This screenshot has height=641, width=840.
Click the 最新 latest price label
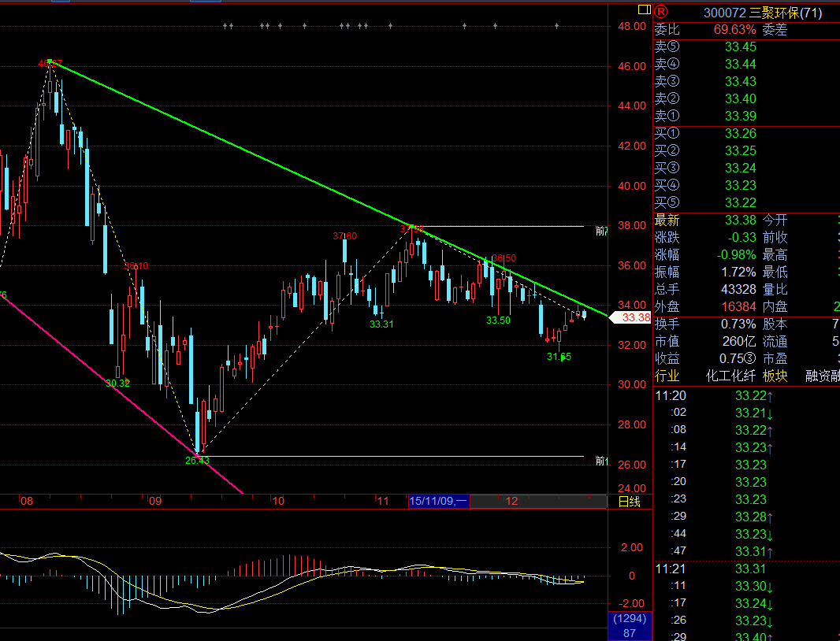[x=667, y=220]
